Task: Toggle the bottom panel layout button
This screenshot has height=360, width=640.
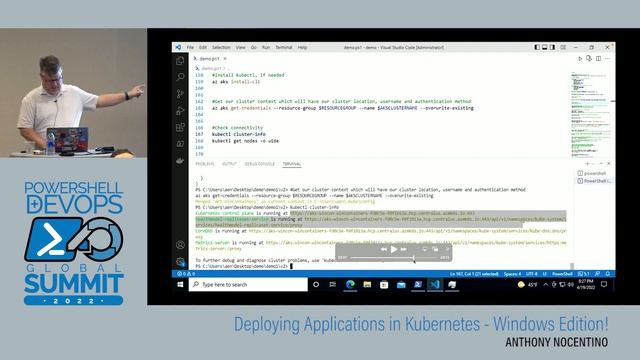Action: tap(544, 47)
